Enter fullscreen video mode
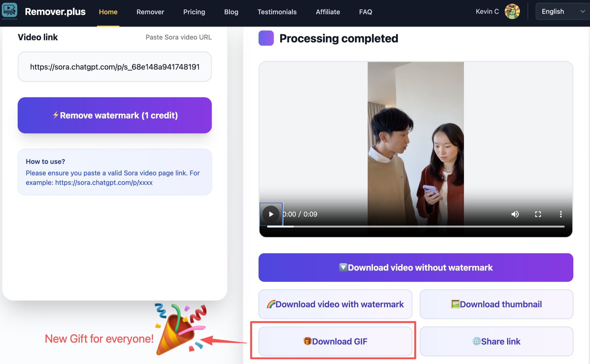This screenshot has height=364, width=590. pos(538,214)
